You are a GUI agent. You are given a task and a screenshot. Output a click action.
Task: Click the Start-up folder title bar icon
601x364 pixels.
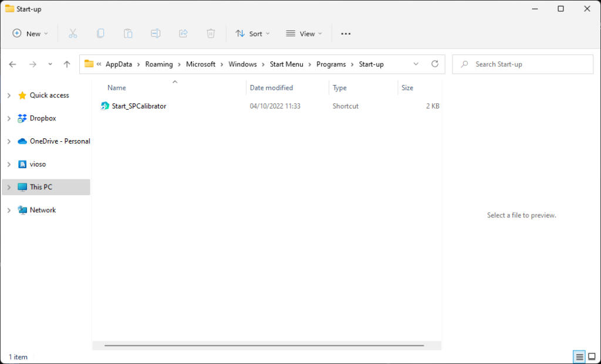click(9, 9)
